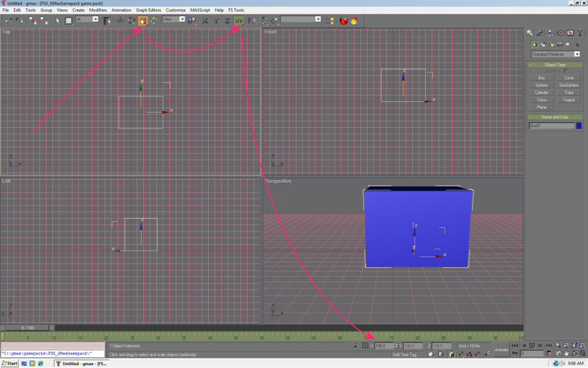Open the Modify panel tab icon
Screen dimensions: 588x368
coord(540,33)
